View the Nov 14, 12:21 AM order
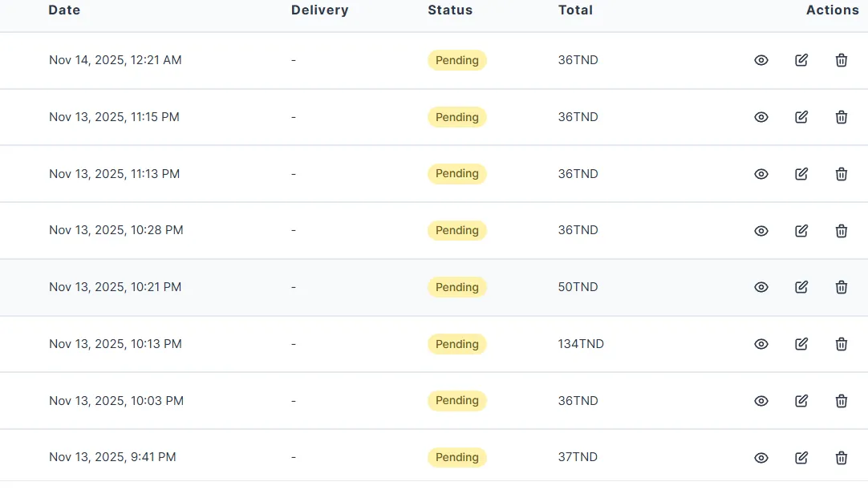Screen dimensions: 868x498 [x=761, y=60]
